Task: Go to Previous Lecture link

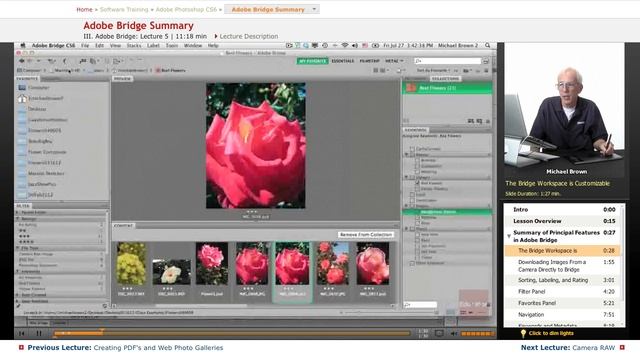Action: 125,348
